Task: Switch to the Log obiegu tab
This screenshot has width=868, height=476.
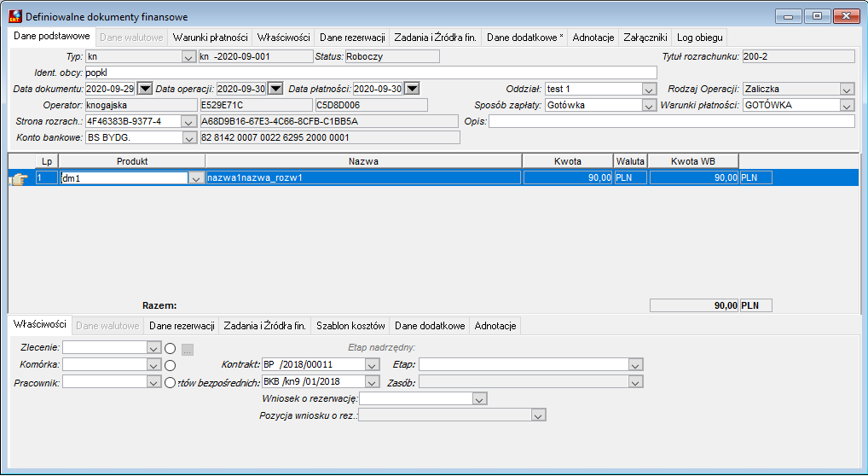Action: click(x=700, y=38)
